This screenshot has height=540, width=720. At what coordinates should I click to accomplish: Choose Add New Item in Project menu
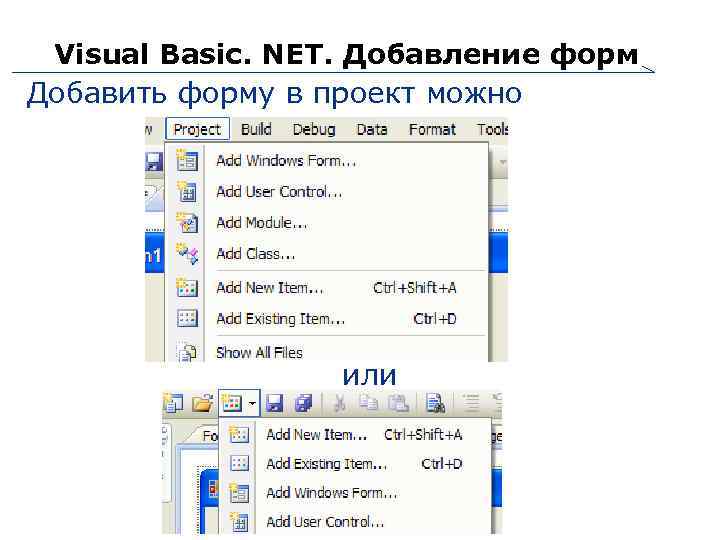point(326,288)
